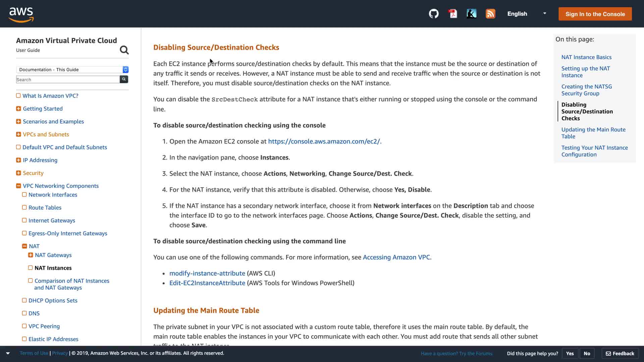Image resolution: width=644 pixels, height=362 pixels.
Task: Jump to NAT Instance Basics section
Action: 586,57
